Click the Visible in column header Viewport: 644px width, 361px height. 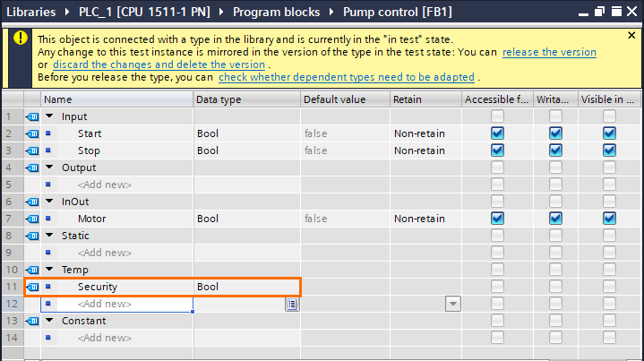click(x=610, y=99)
